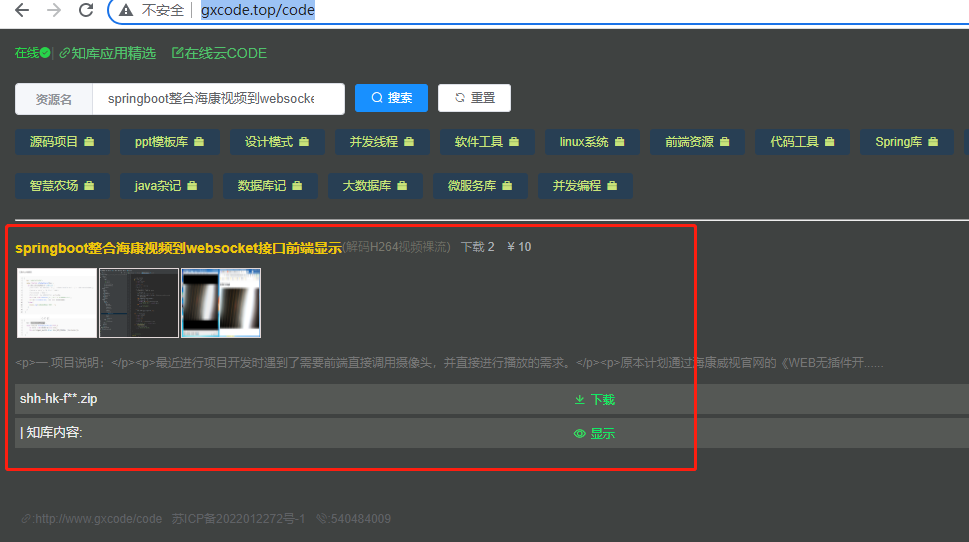Screen dimensions: 969x542
Task: Click the blue 搜索 button
Action: pos(391,98)
